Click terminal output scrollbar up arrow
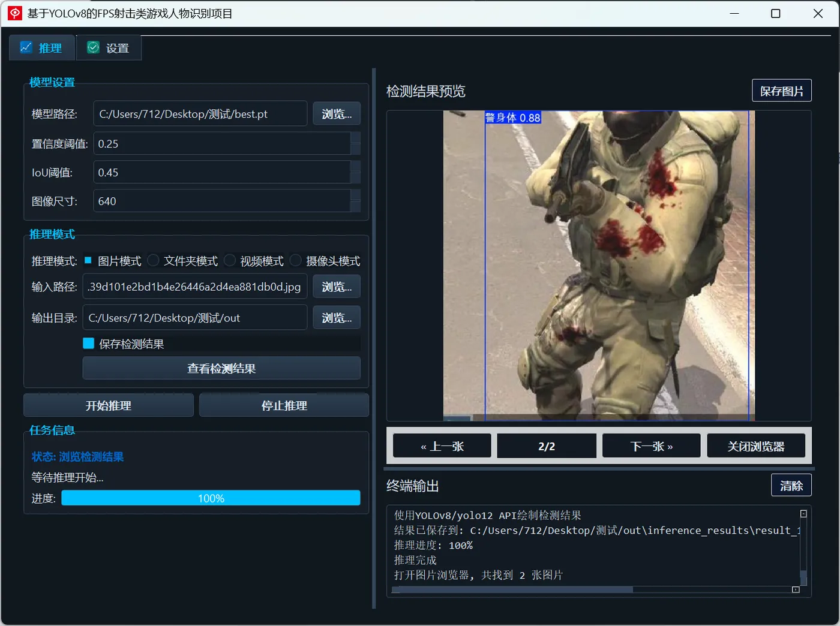 (803, 514)
